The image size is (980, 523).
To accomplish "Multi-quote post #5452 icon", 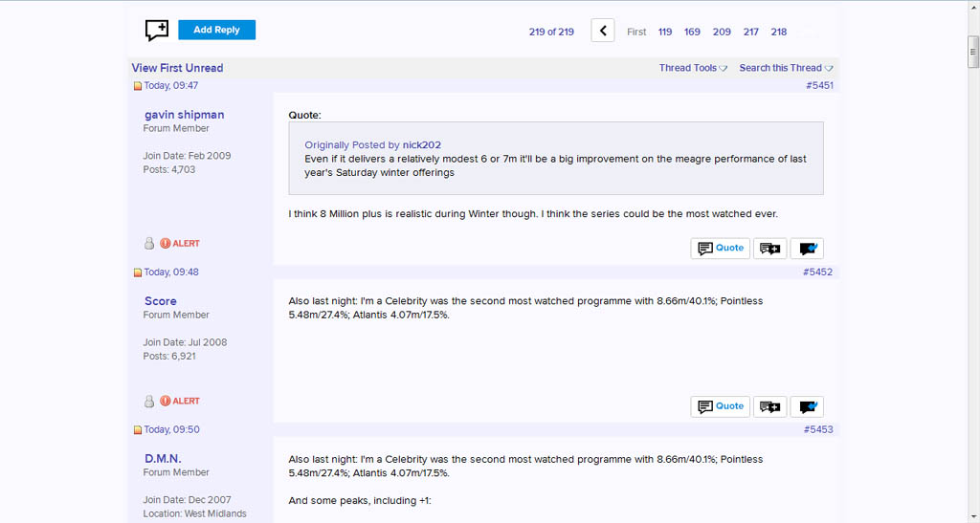I will [x=770, y=406].
